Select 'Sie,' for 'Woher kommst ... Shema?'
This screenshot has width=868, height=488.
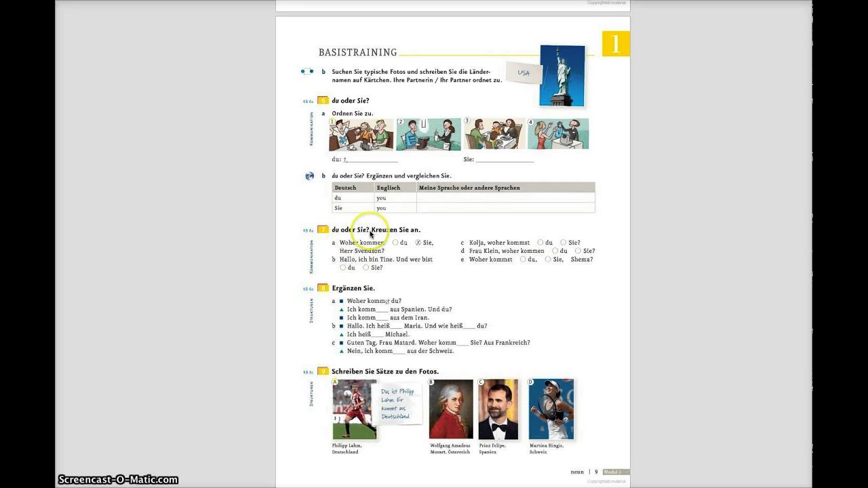tap(548, 260)
